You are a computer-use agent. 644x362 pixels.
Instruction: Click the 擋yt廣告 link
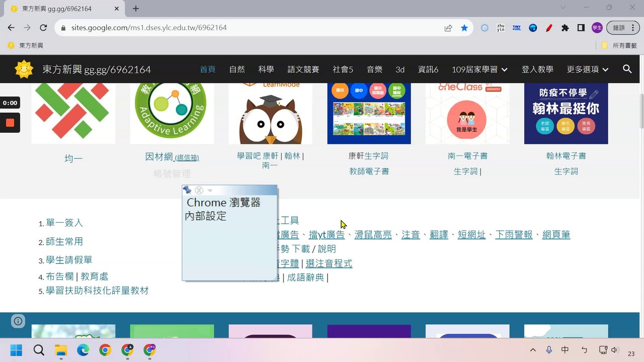pos(327,235)
